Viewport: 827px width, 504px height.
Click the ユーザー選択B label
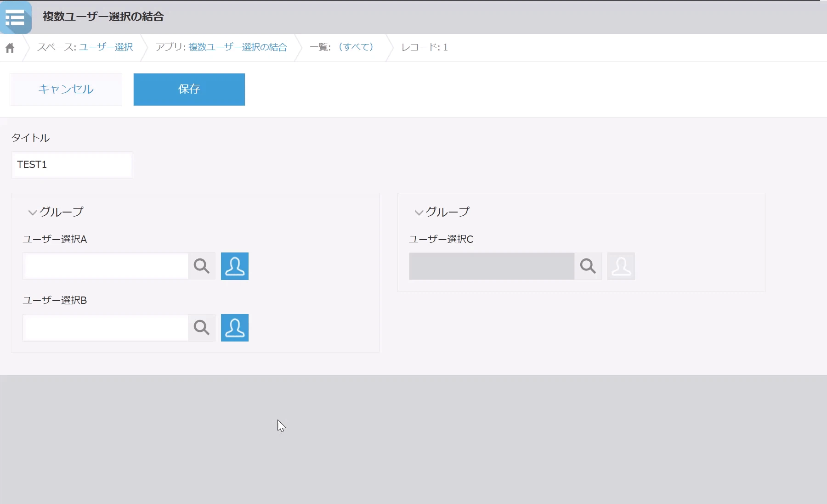pyautogui.click(x=55, y=300)
